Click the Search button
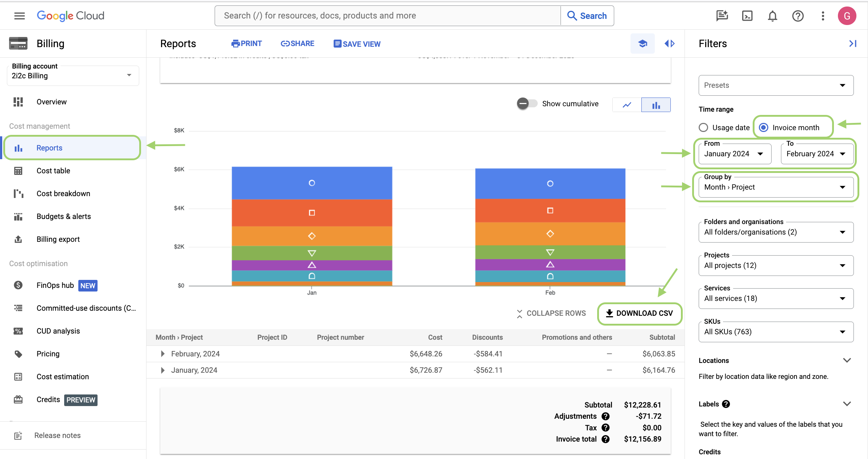The height and width of the screenshot is (459, 868). click(587, 16)
